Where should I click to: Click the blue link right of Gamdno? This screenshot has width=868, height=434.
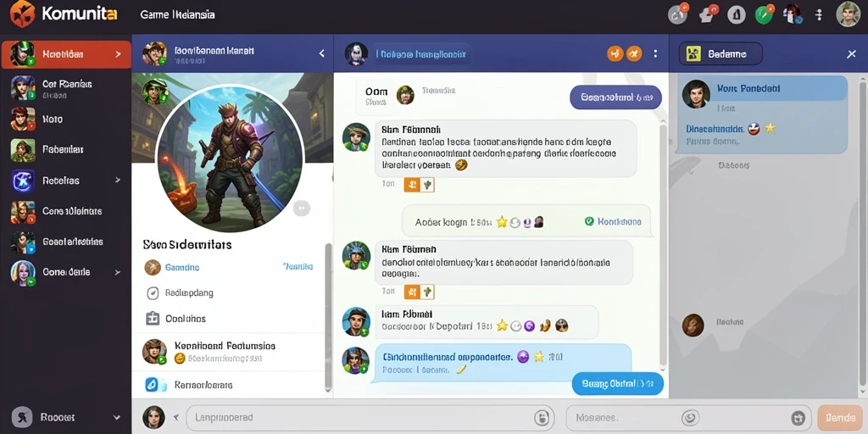(x=298, y=266)
